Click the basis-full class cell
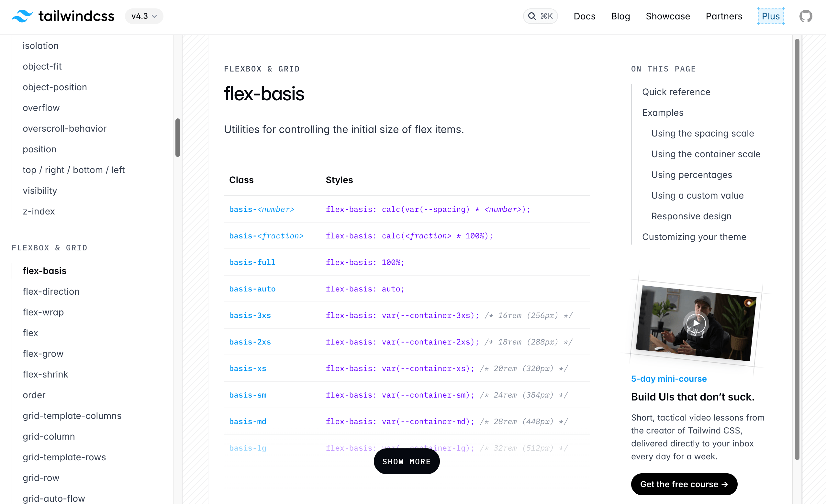Screen dimensions: 826x504 point(252,262)
